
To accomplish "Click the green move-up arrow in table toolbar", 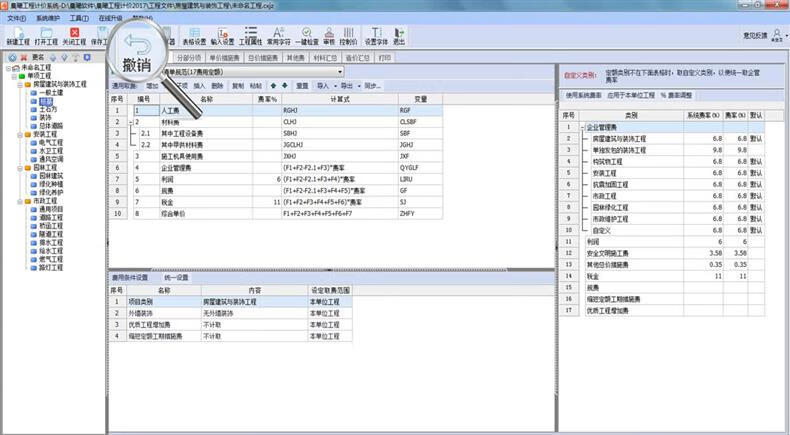I will (273, 86).
